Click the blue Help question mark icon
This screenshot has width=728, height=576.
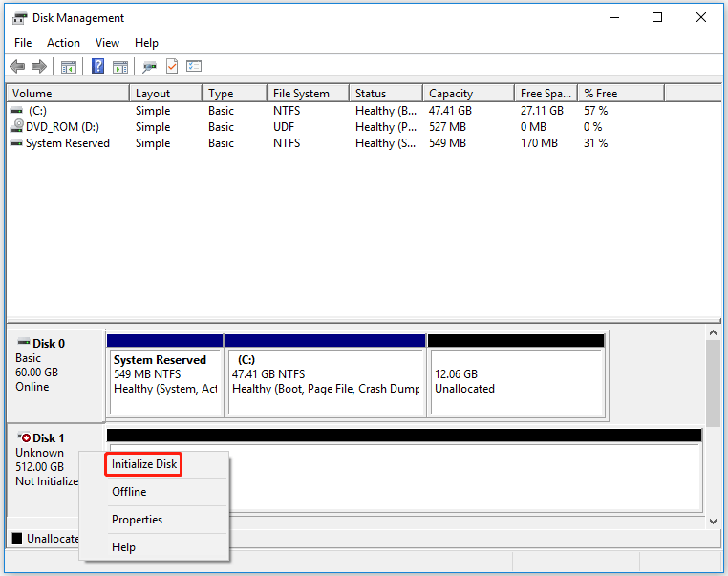tap(97, 67)
